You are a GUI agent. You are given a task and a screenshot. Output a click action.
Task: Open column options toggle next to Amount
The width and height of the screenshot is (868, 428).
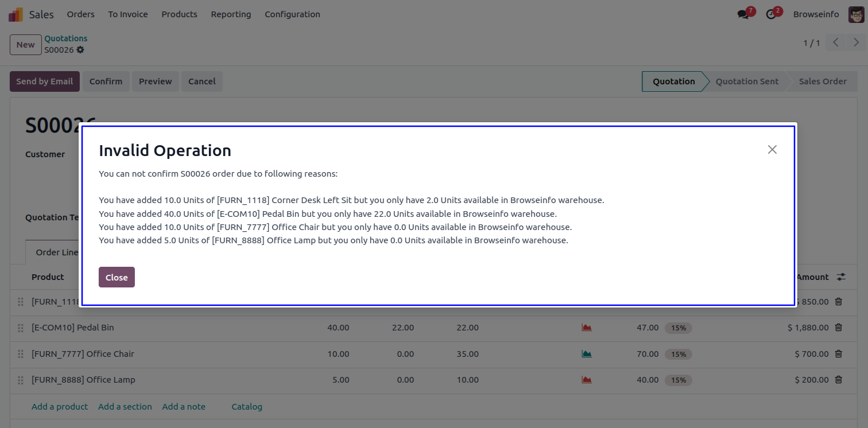point(841,277)
